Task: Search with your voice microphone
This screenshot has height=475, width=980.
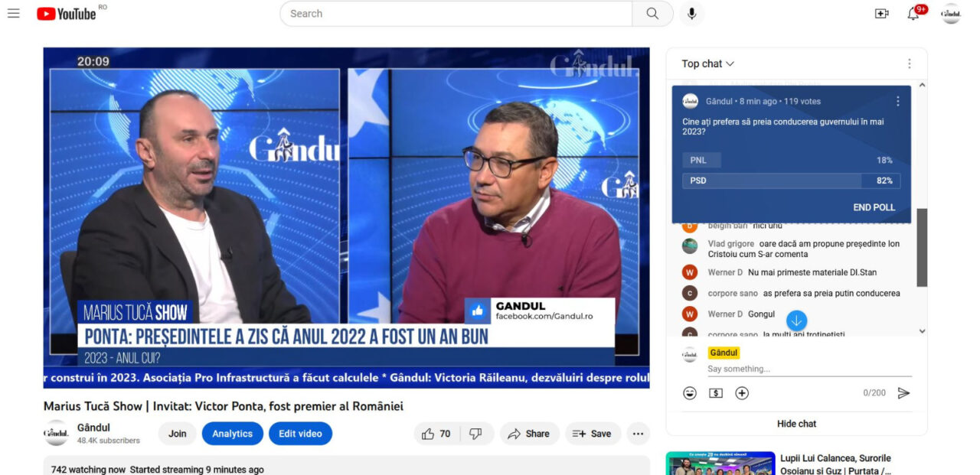Action: [x=691, y=14]
